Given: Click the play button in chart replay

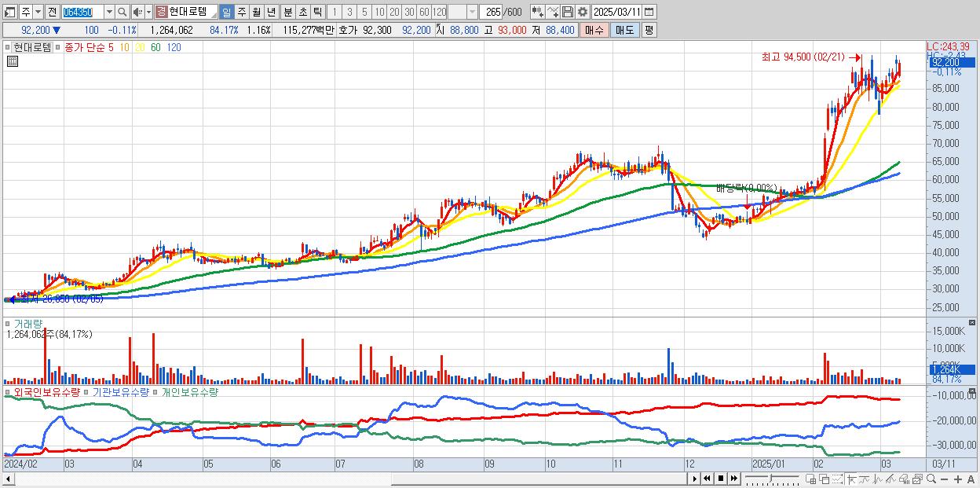Looking at the screenshot, I should click(695, 479).
